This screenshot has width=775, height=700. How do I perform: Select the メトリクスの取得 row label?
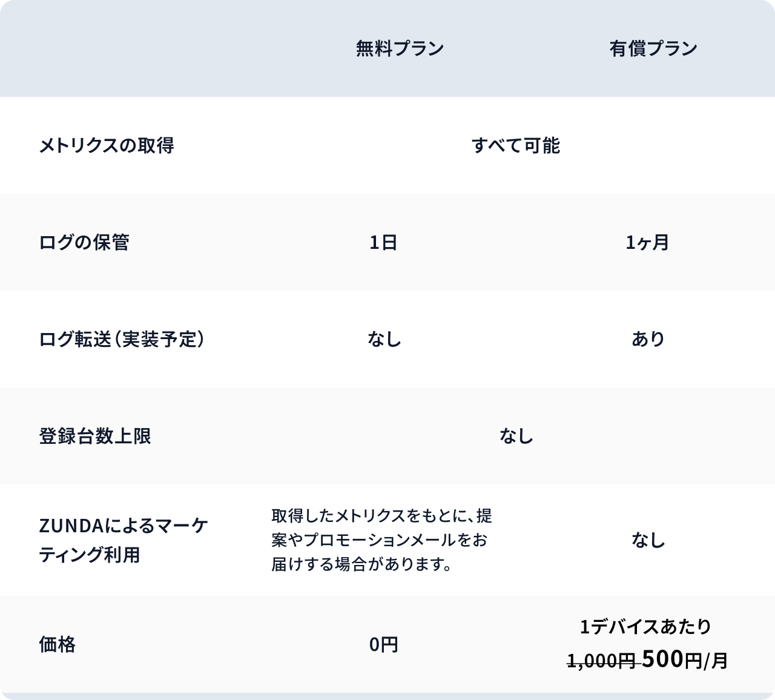107,145
